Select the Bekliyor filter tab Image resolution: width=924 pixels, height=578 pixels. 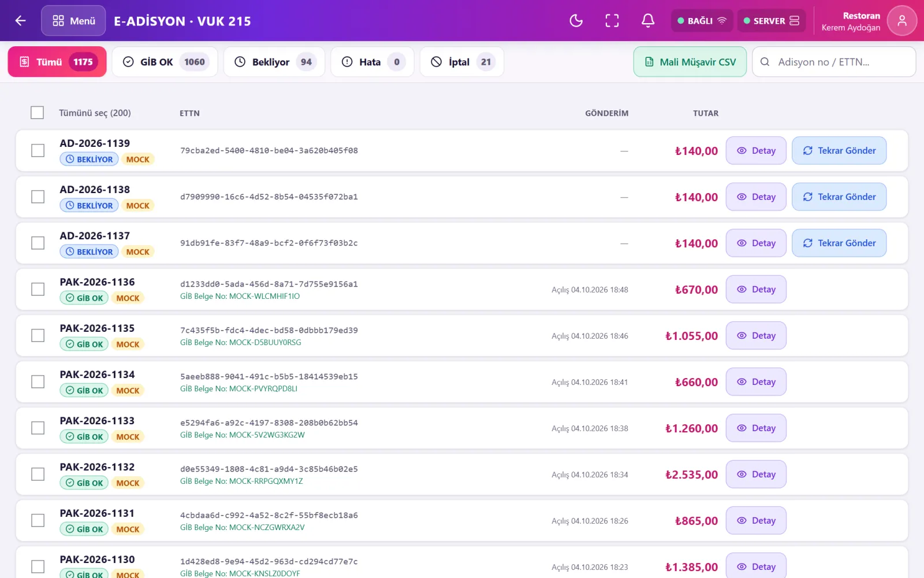274,62
